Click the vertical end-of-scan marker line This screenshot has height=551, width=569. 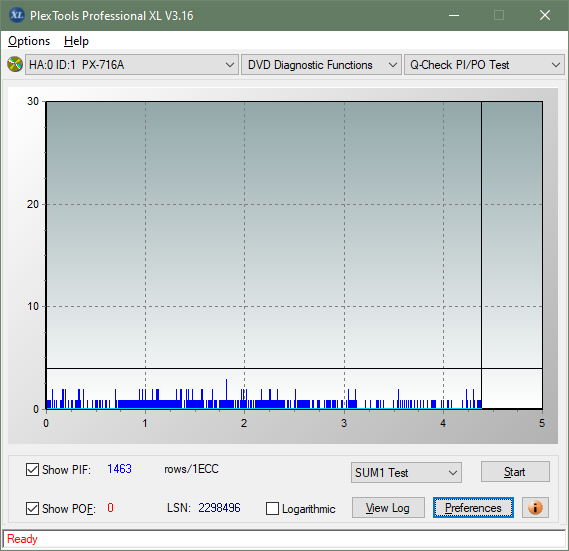[x=481, y=255]
